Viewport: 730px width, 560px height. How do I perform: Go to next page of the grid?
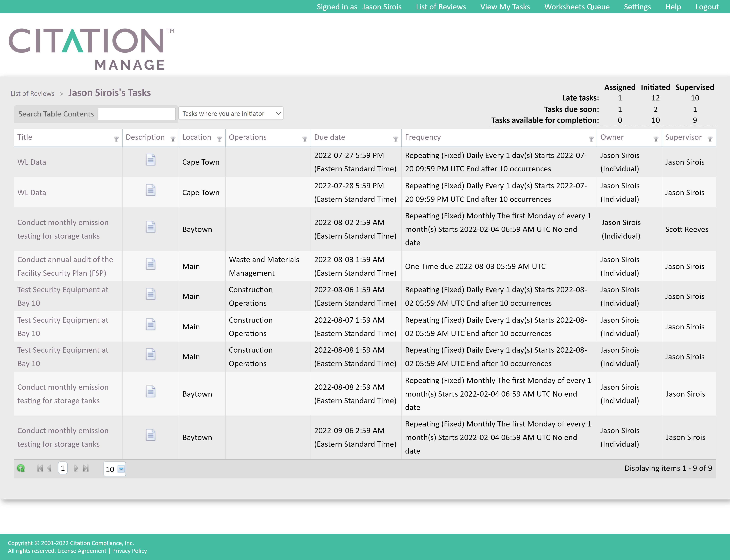[76, 468]
